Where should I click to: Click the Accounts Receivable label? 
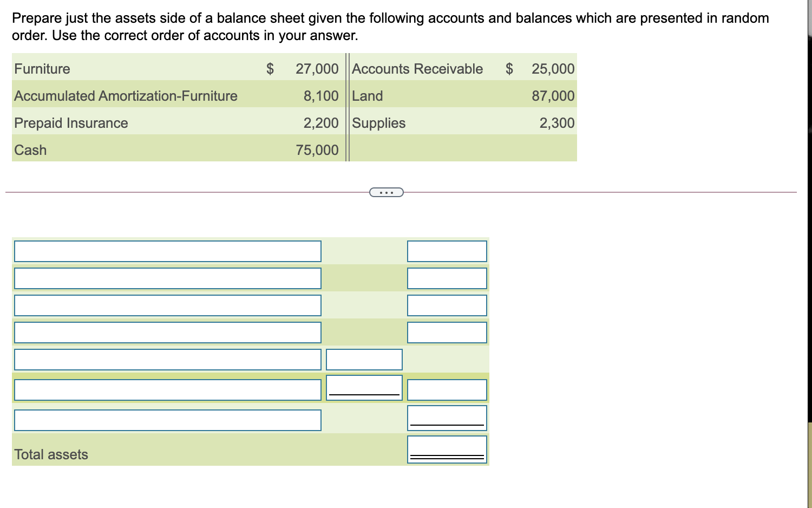[418, 69]
